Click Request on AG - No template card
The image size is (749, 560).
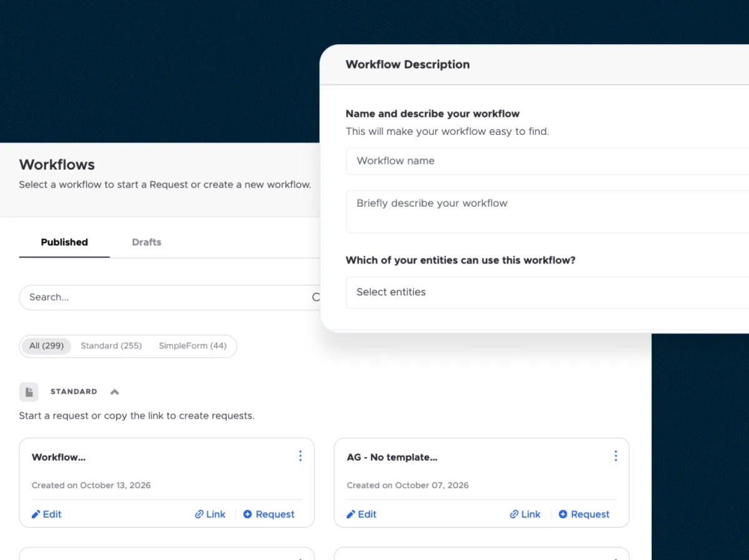(584, 514)
